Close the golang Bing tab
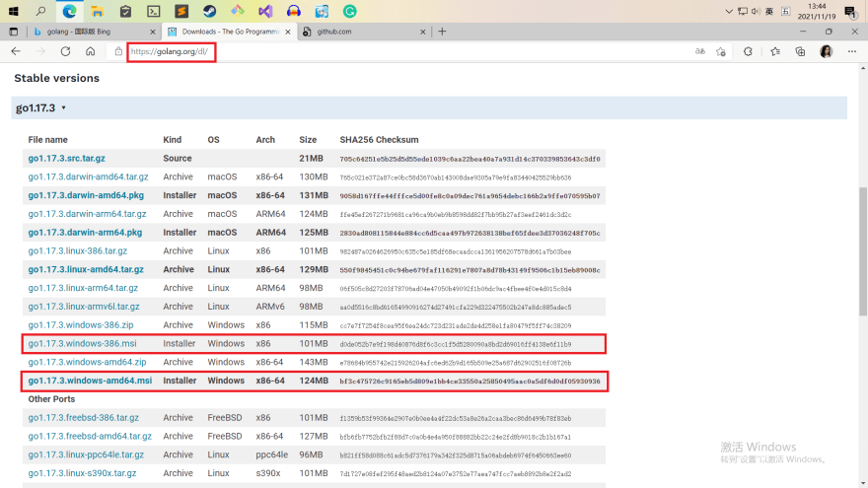The image size is (868, 488). 153,33
